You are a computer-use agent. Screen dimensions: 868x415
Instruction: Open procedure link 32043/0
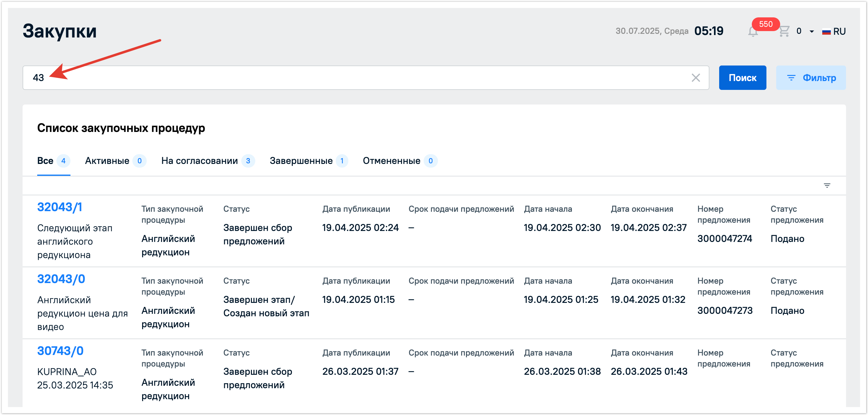coord(61,279)
